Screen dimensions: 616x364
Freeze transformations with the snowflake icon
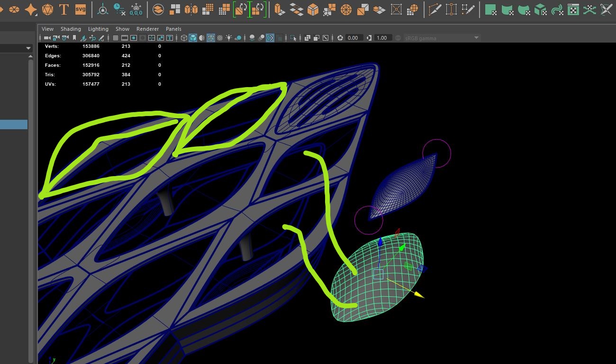[x=136, y=9]
